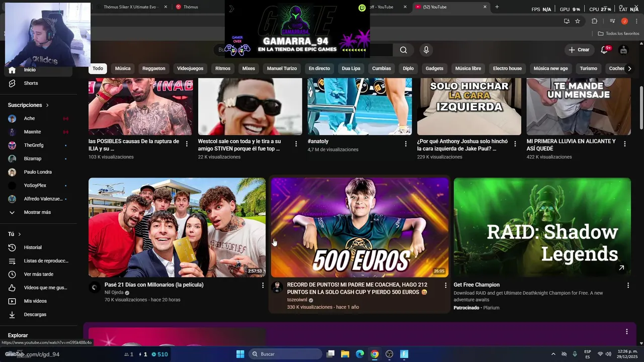Click the Windows taskbar Buscar field
644x362 pixels.
point(285,354)
